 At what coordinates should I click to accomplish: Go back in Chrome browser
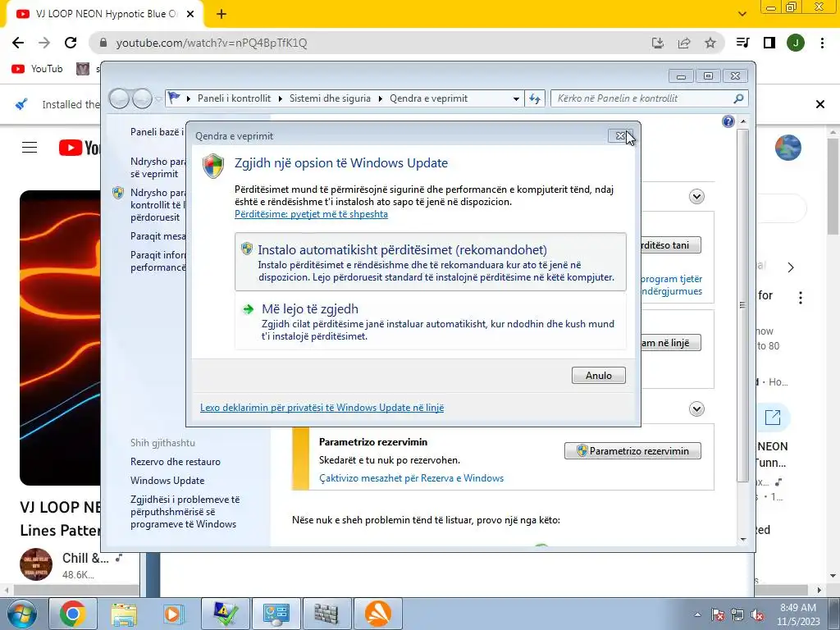[x=18, y=43]
